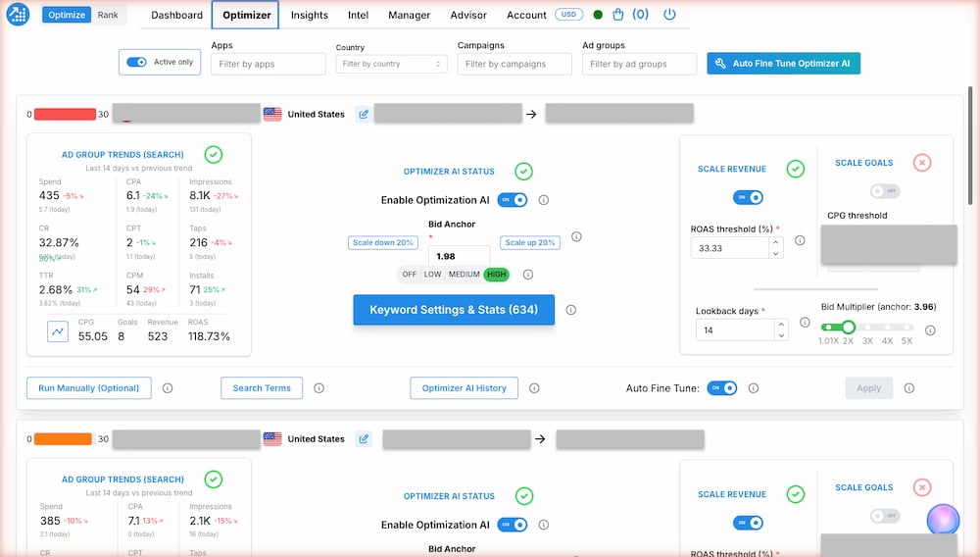Switch to the Manager tab
This screenshot has width=980, height=557.
point(410,15)
